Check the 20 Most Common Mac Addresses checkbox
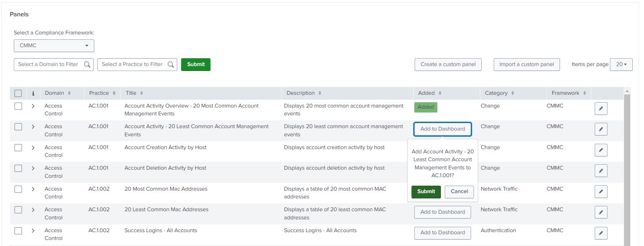 click(18, 189)
